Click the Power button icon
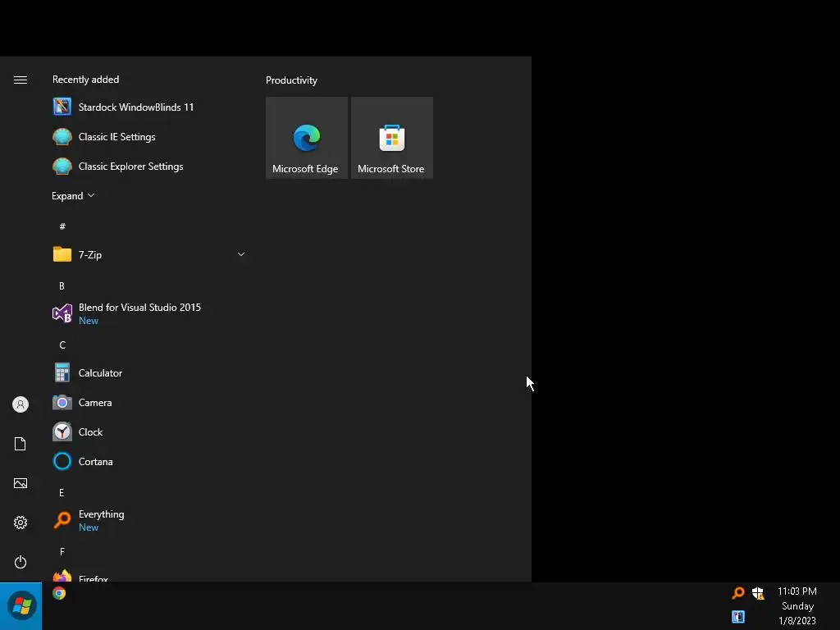 tap(21, 562)
